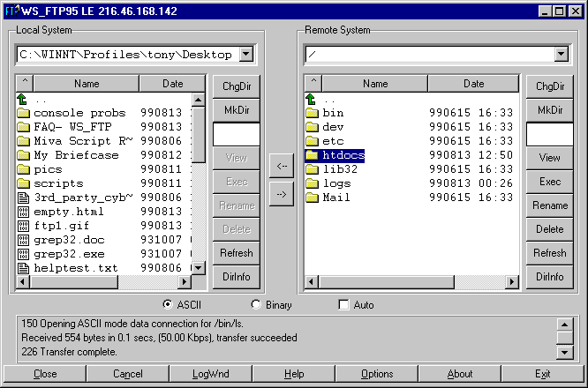The width and height of the screenshot is (588, 388).
Task: Click local DirInfo button
Action: point(237,277)
